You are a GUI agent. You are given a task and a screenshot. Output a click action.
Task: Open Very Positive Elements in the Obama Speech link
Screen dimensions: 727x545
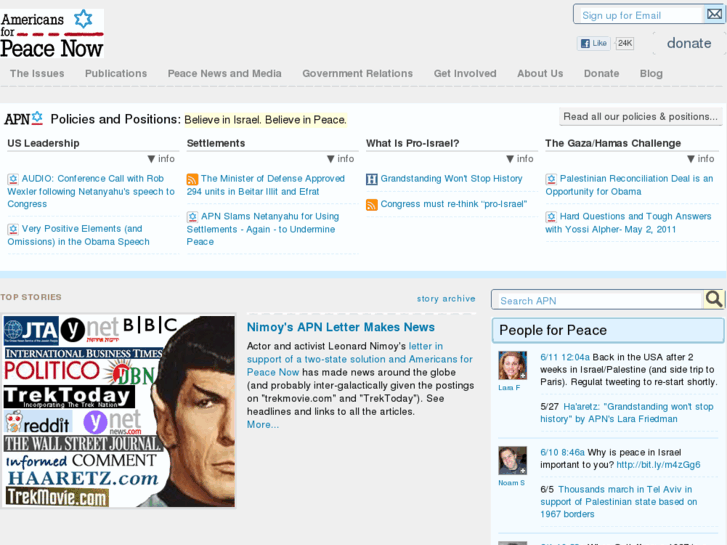78,235
